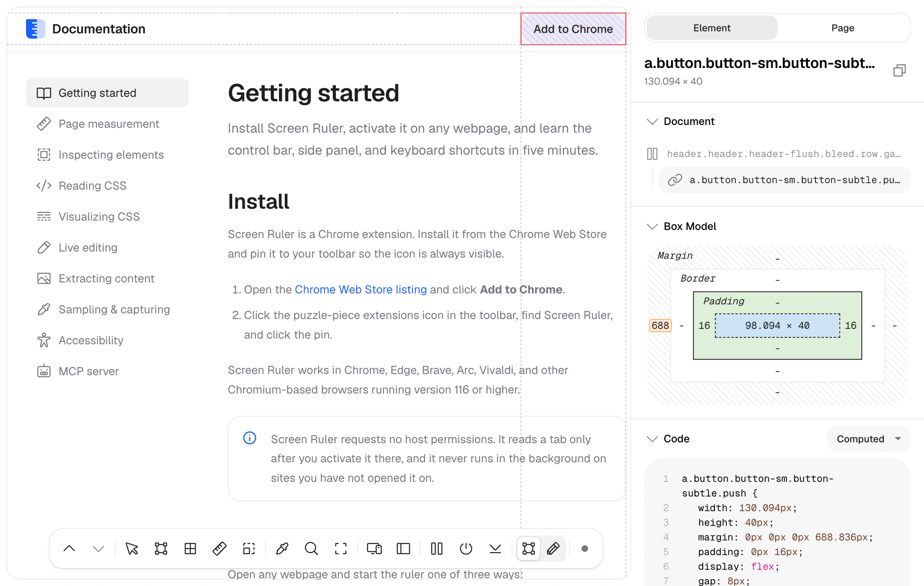Choose the dashed selection capture tool
The image size is (924, 586).
point(249,549)
